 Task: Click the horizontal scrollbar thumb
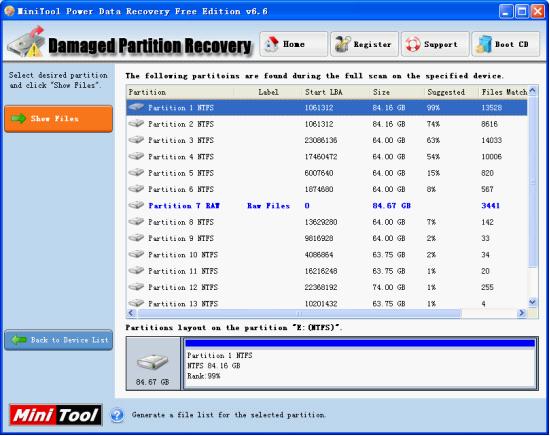click(299, 313)
